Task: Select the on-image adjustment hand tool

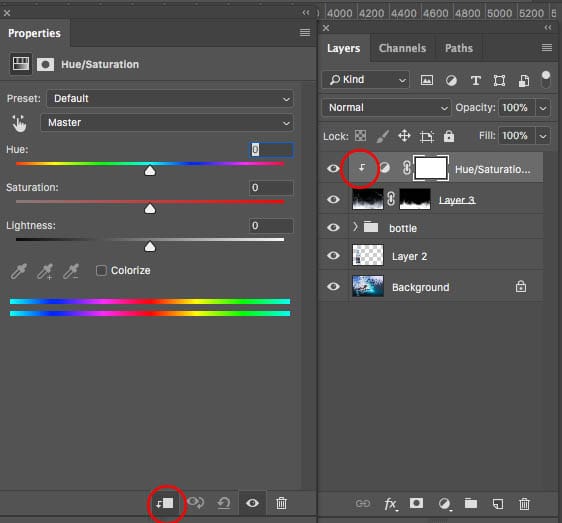Action: click(19, 123)
